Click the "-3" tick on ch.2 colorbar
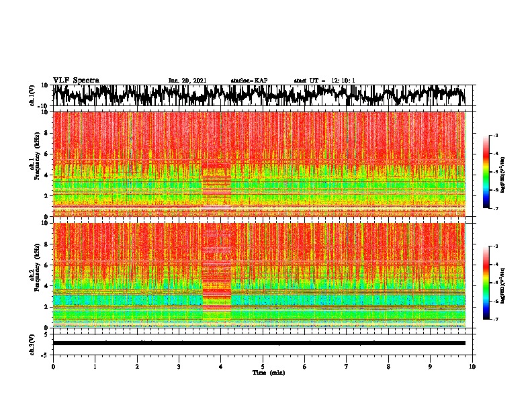Screen dimensions: 532x411 pos(495,246)
